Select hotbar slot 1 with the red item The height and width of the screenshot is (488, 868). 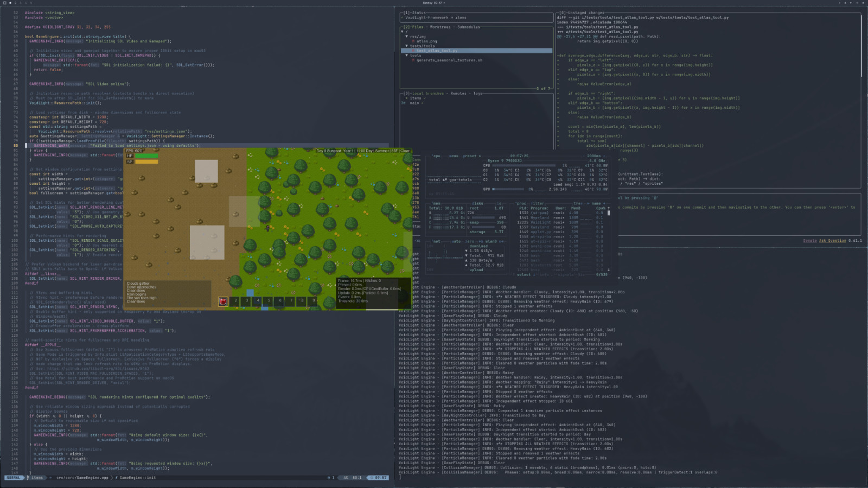pos(223,300)
